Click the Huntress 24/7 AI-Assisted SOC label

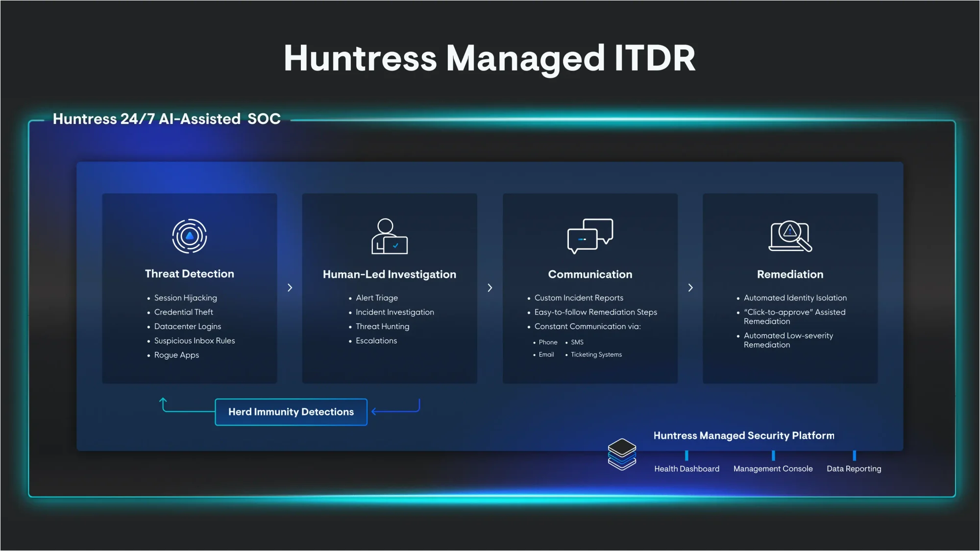(x=167, y=119)
